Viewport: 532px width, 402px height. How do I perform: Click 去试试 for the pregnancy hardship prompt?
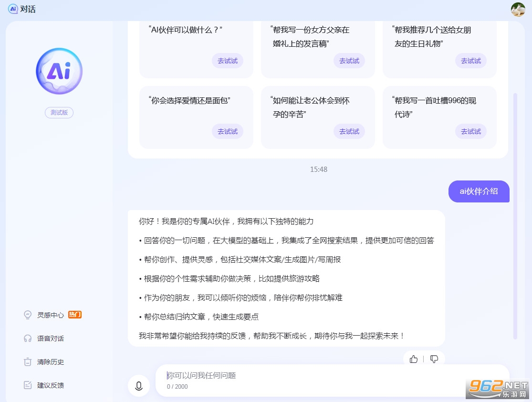(x=349, y=131)
